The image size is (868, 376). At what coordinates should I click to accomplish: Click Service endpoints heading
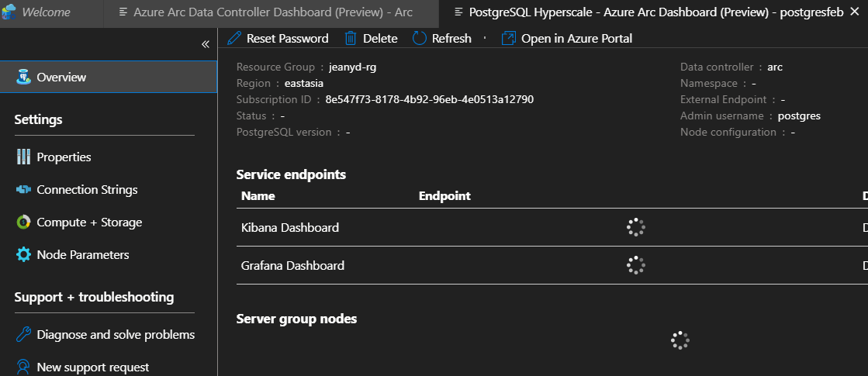(291, 174)
